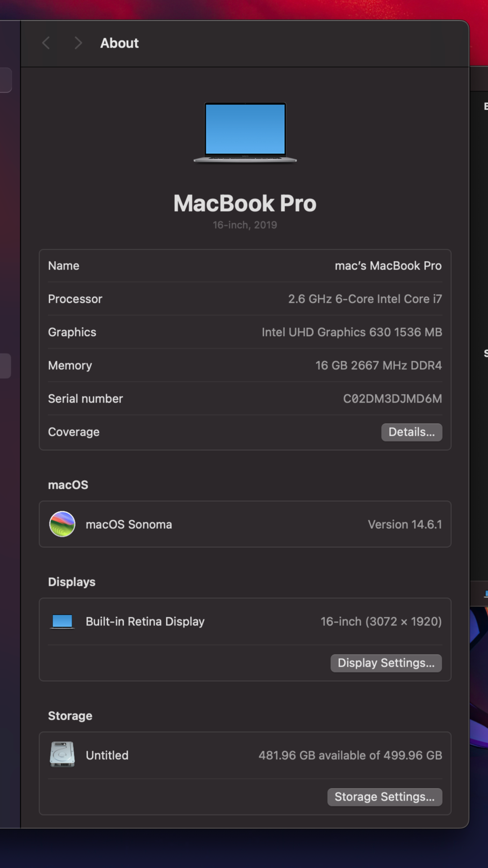Click the macOS Sonoma logo icon
Image resolution: width=488 pixels, height=868 pixels.
click(x=62, y=524)
